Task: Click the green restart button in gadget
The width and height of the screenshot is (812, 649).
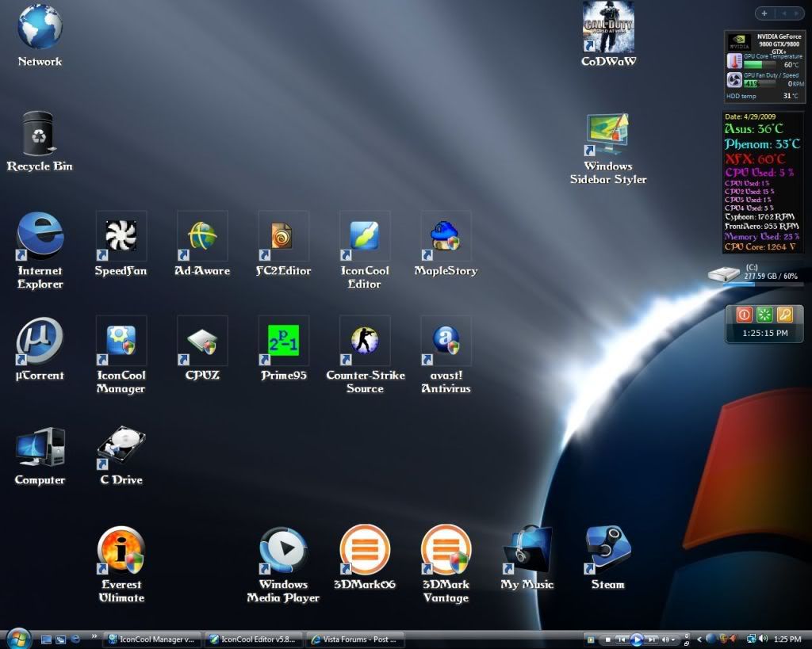Action: [x=765, y=315]
